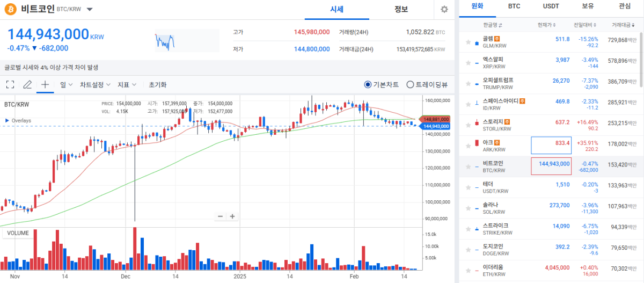
Task: Toggle fullscreen chart icon
Action: tap(10, 84)
